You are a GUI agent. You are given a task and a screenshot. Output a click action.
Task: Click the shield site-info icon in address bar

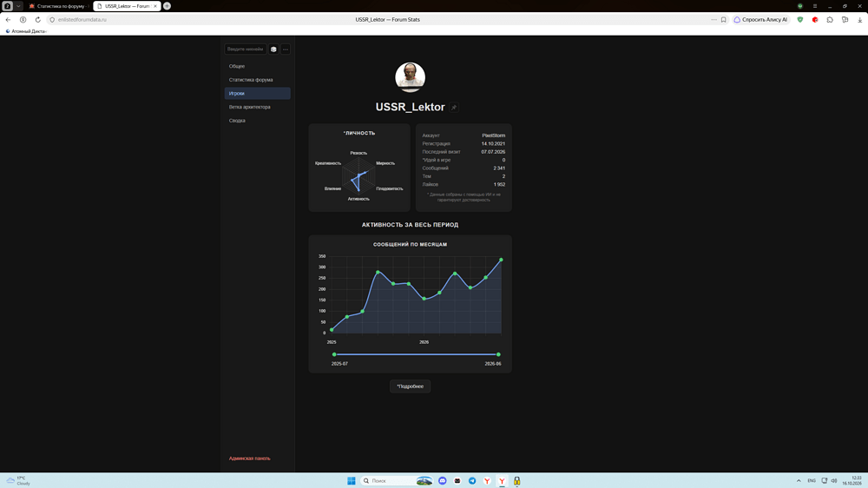pos(52,19)
